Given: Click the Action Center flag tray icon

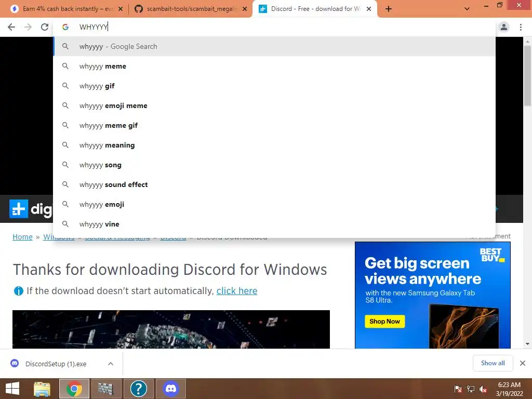Looking at the screenshot, I should (458, 389).
